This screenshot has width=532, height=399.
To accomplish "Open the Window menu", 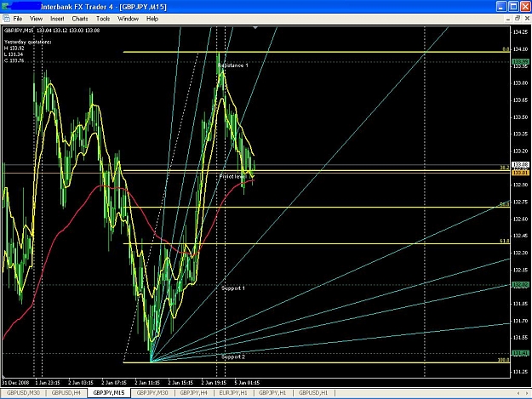I will (128, 19).
